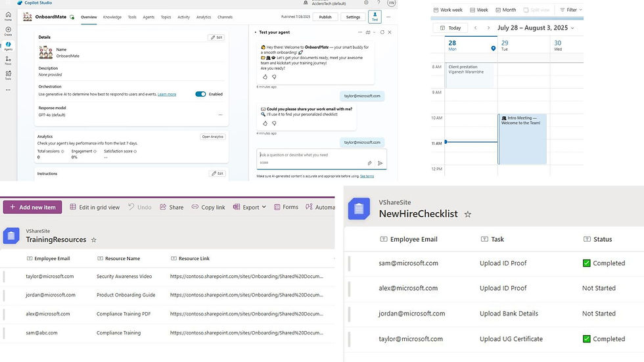Click the Open Analytics button
Image resolution: width=644 pixels, height=362 pixels.
[213, 137]
